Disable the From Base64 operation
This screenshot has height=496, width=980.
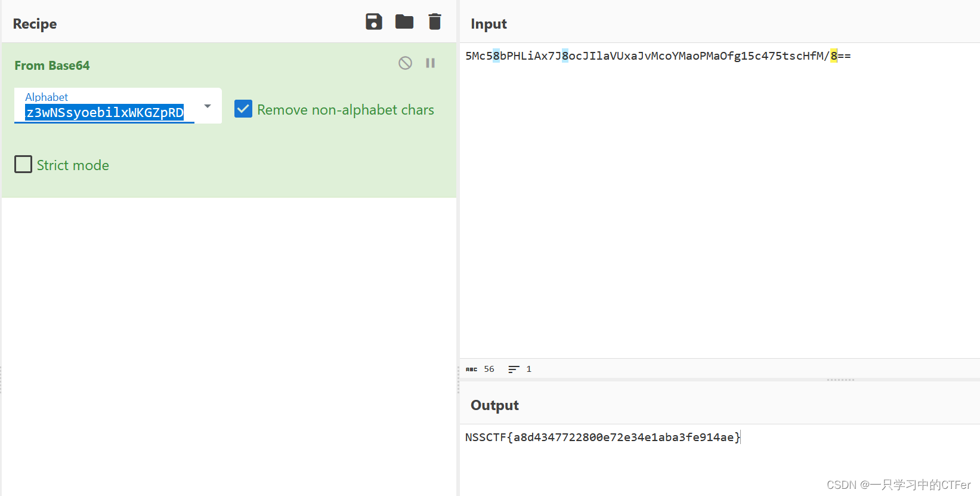pyautogui.click(x=406, y=63)
